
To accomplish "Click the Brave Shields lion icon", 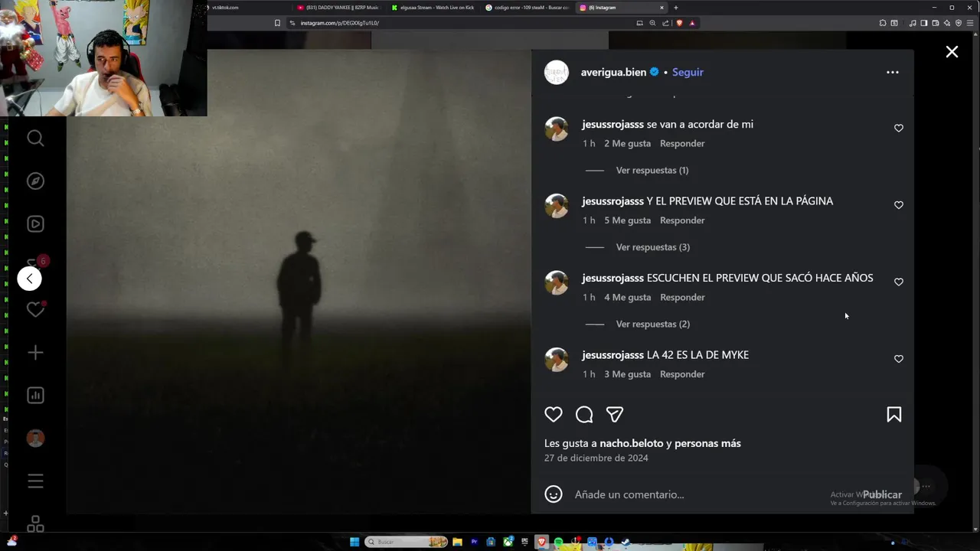I will point(679,23).
